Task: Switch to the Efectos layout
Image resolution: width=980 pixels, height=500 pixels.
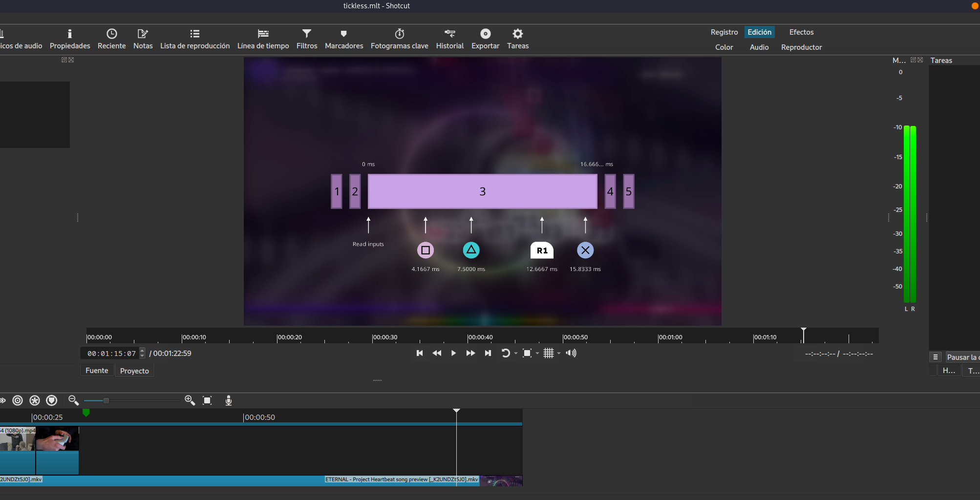Action: (x=801, y=32)
